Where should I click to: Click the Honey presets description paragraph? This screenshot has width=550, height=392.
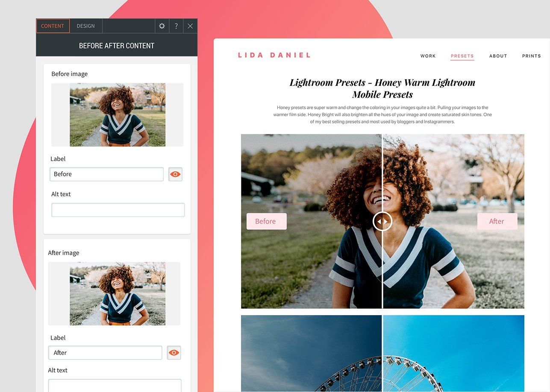click(382, 115)
